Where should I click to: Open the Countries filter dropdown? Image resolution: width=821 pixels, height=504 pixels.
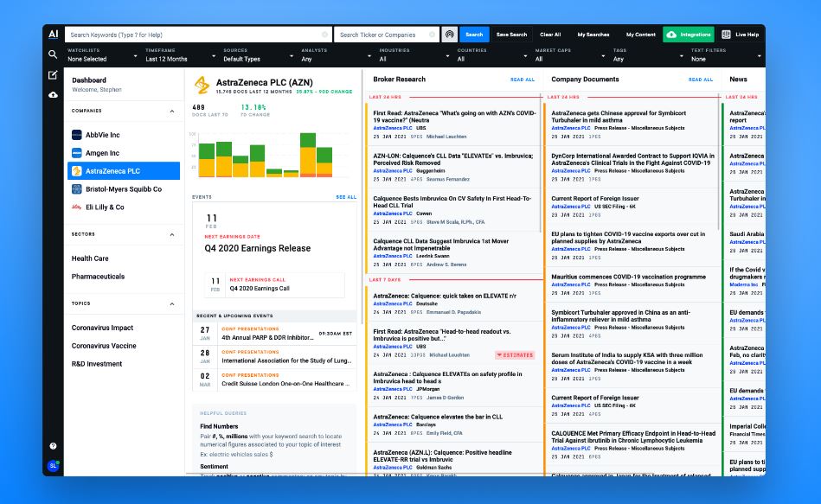(492, 55)
